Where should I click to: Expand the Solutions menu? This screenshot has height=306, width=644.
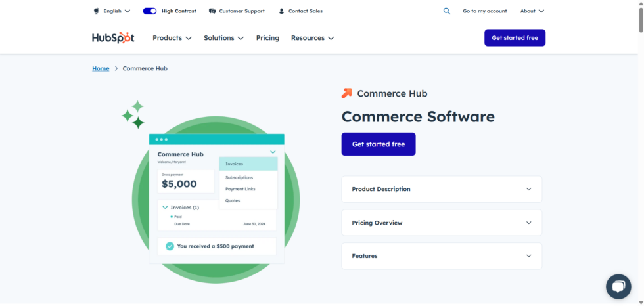pos(224,37)
